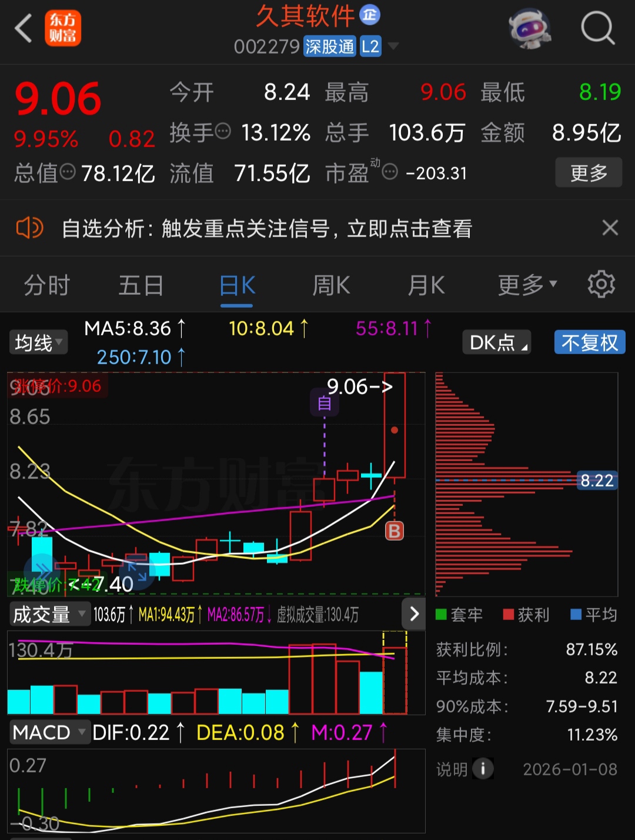The image size is (635, 840).
Task: Tap the date 2026-01-08
Action: 570,769
